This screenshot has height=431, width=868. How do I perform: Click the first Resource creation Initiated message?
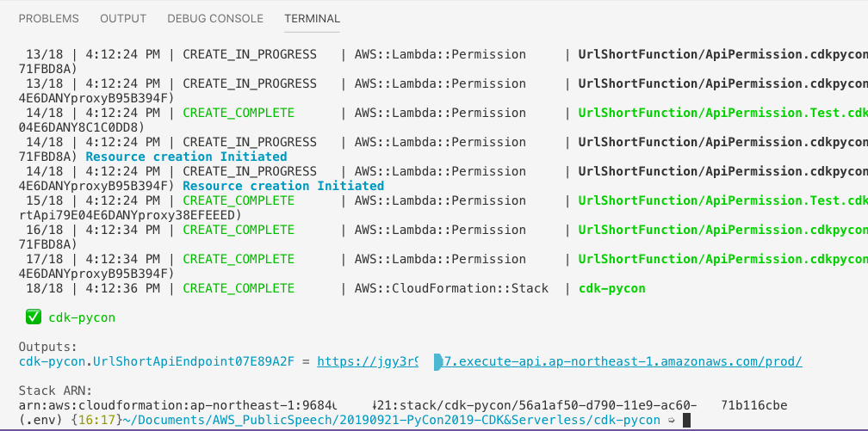[x=186, y=157]
